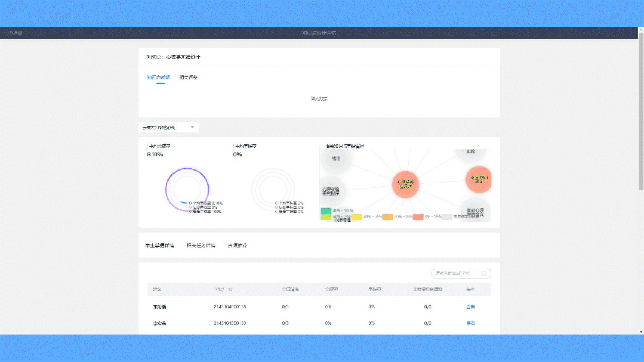The width and height of the screenshot is (644, 362).
Task: Click the search magnifier icon in student table
Action: click(x=485, y=274)
